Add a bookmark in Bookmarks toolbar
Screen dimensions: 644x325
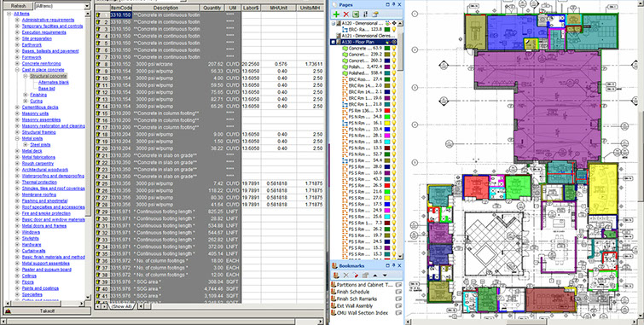coord(336,276)
